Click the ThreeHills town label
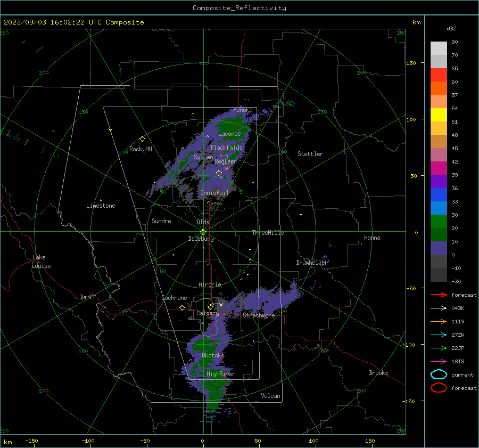The height and width of the screenshot is (448, 479). coord(268,233)
